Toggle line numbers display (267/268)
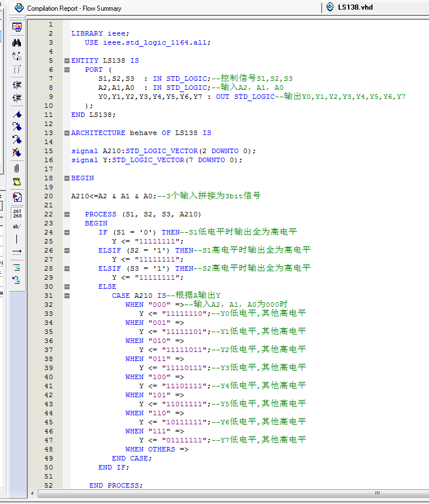 pos(17,213)
